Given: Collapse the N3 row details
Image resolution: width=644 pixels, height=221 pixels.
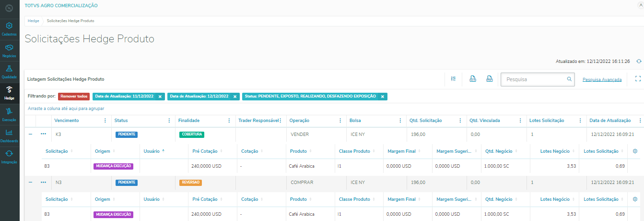Looking at the screenshot, I should pyautogui.click(x=31, y=183).
